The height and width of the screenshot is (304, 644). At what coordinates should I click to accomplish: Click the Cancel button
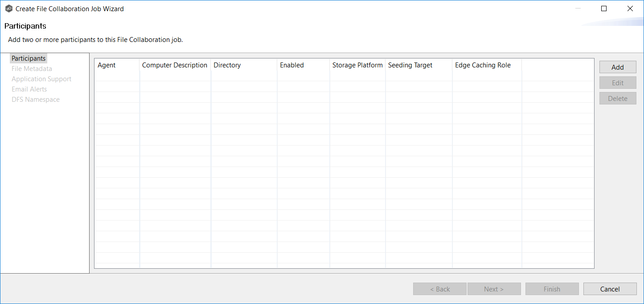click(x=610, y=289)
